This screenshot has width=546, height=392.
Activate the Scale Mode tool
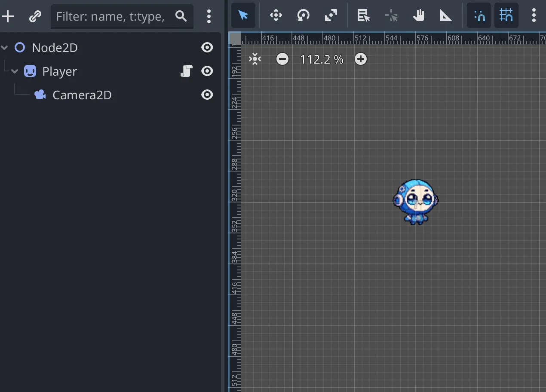(x=331, y=16)
